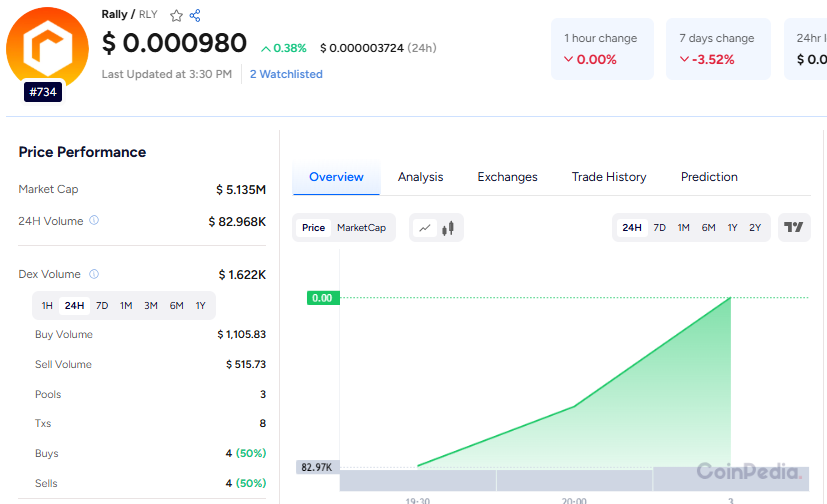This screenshot has width=827, height=504.
Task: Click Last Updated at 3:30 PM text
Action: coord(167,74)
